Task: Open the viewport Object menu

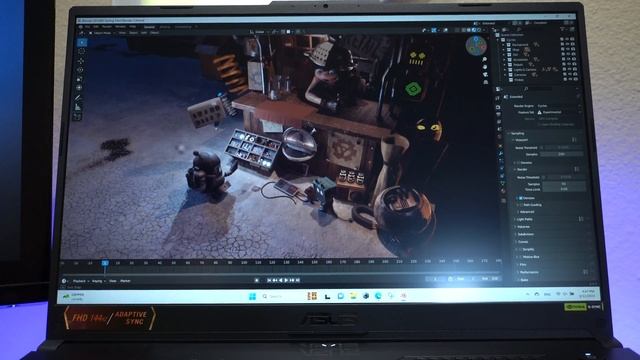Action: pyautogui.click(x=154, y=33)
